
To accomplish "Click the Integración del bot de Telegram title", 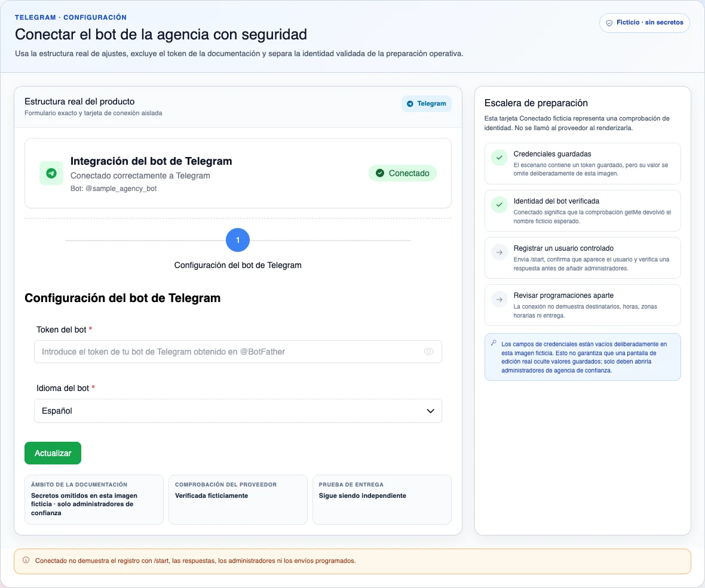I will (151, 161).
